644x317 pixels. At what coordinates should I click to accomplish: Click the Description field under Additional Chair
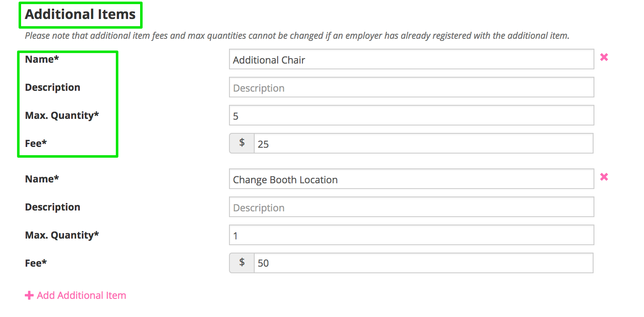411,88
